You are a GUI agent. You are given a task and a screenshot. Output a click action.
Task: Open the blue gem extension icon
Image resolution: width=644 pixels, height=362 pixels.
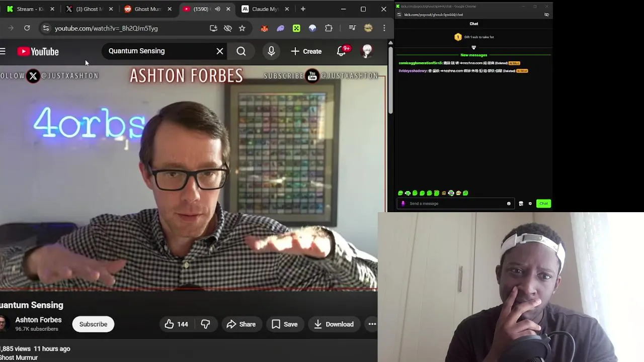coord(312,29)
